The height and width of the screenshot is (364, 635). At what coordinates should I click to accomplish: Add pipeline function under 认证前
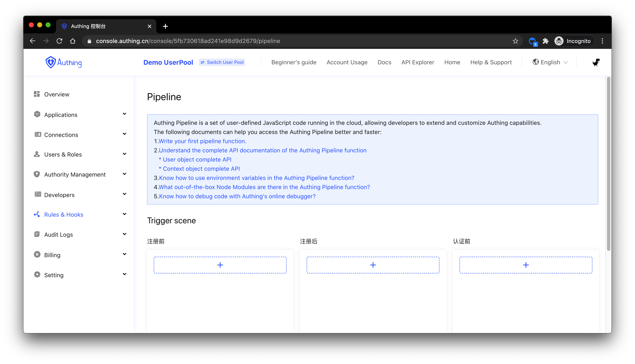526,265
